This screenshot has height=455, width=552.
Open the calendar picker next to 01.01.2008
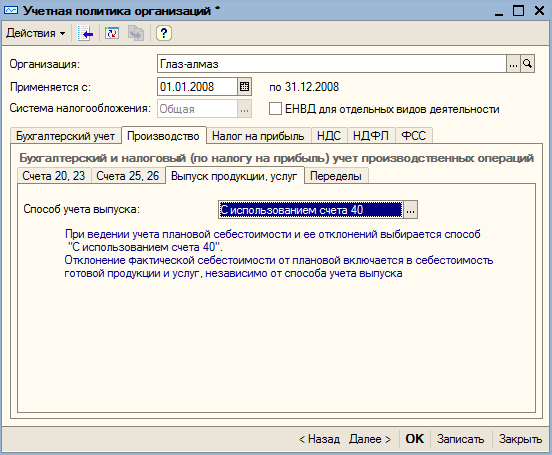tap(244, 87)
